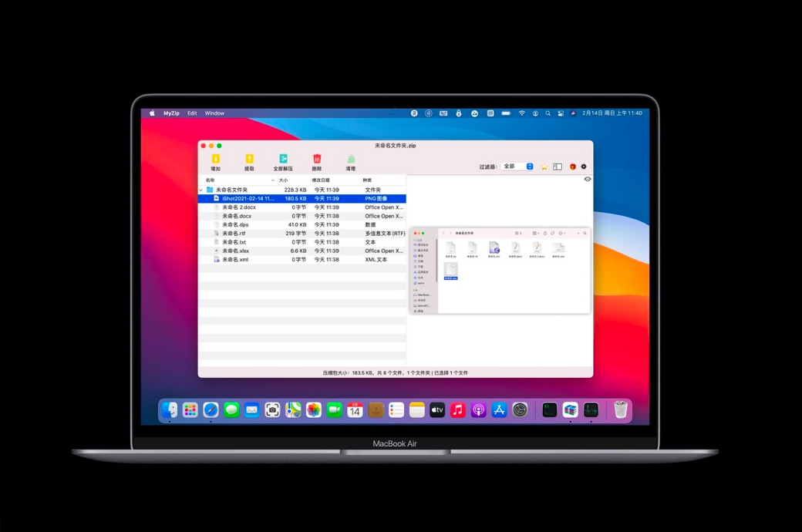This screenshot has height=532, width=802.
Task: Click the yellow star favorites icon
Action: coord(544,167)
